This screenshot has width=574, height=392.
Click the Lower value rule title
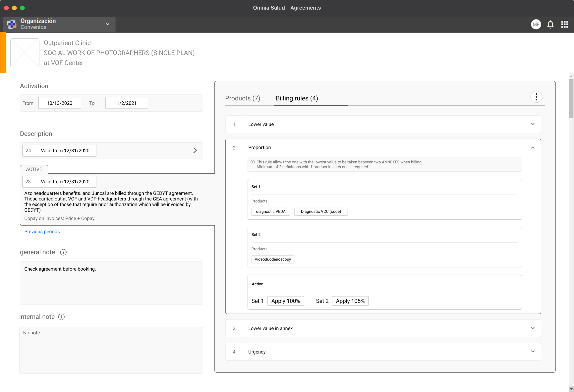click(x=261, y=124)
